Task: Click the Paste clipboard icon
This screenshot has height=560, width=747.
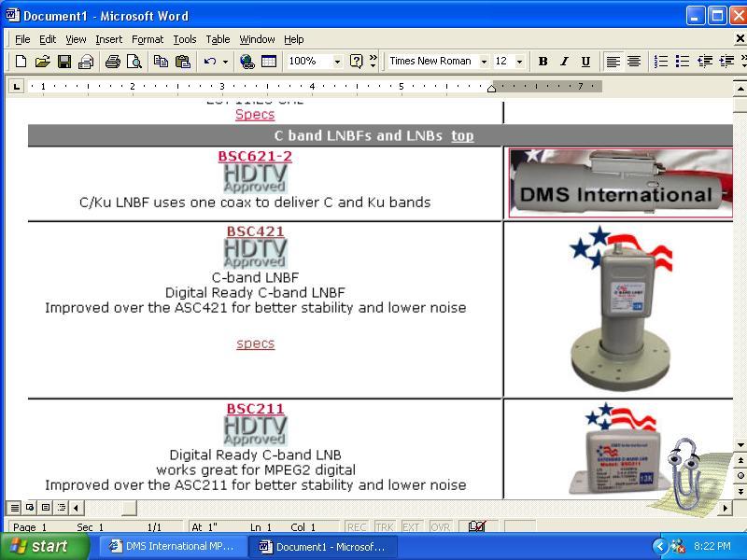Action: [183, 62]
